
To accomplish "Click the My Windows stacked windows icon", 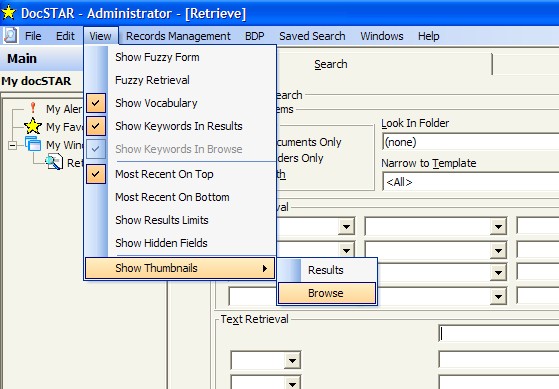I will point(33,144).
